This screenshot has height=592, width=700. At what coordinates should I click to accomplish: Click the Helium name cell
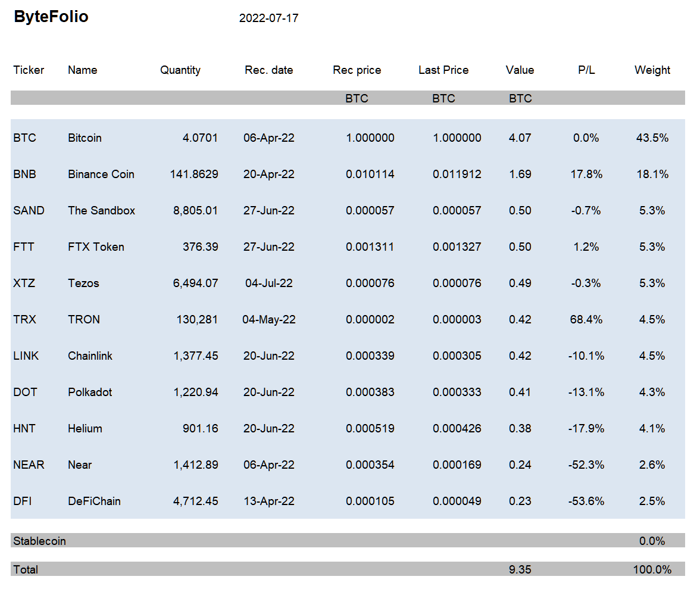[85, 428]
